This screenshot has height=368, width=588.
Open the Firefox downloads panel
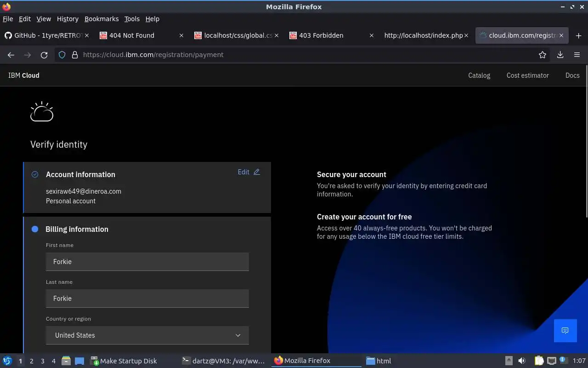[x=560, y=55]
